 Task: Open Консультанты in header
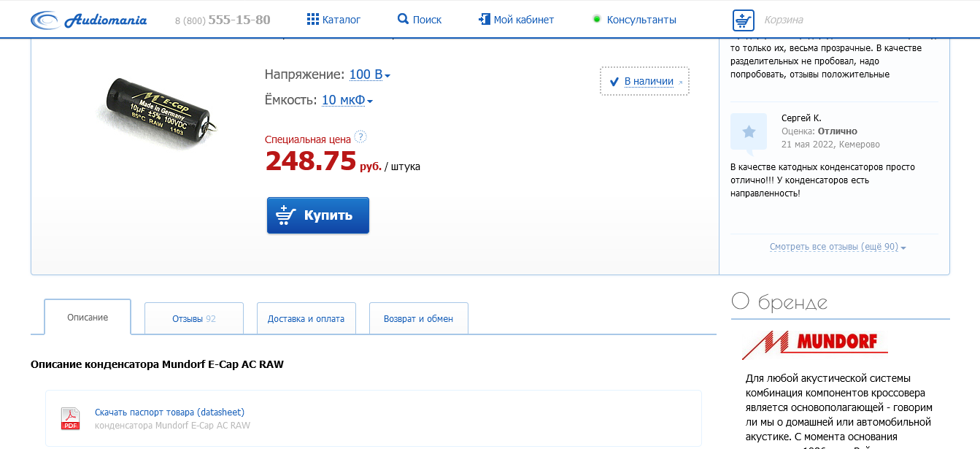coord(641,20)
